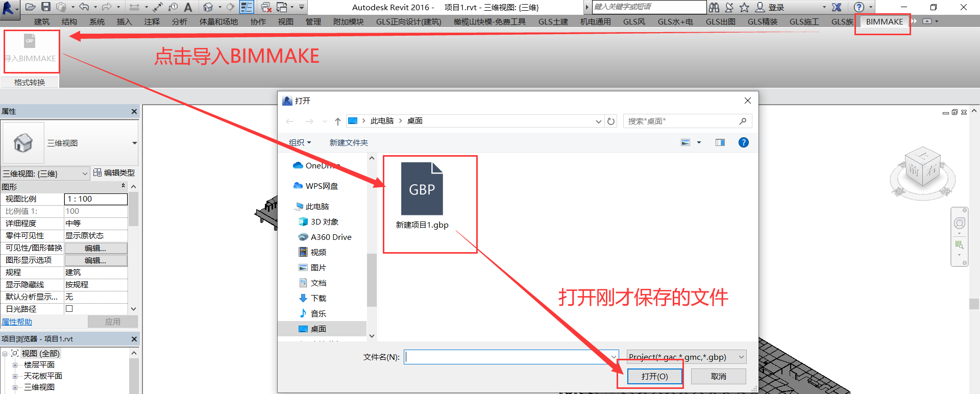Viewport: 980px width, 394px height.
Task: Select WPS网盘 in the navigation pane
Action: (x=322, y=186)
